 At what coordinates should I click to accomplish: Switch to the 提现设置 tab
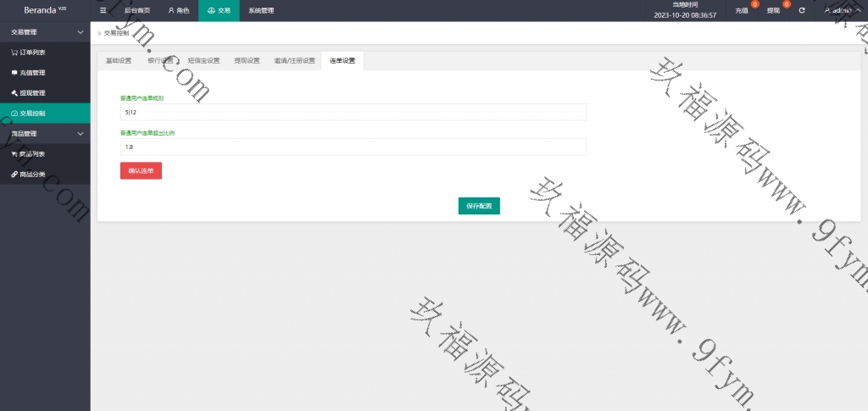pyautogui.click(x=247, y=61)
